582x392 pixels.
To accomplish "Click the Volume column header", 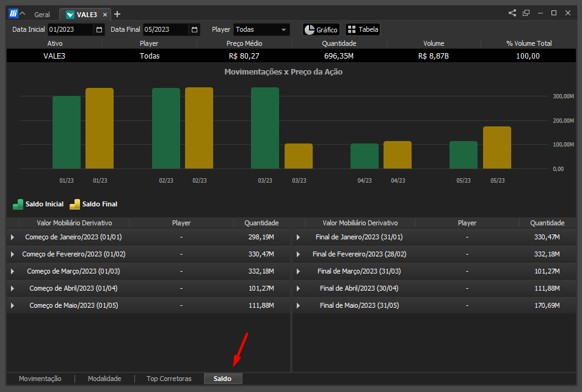I will pos(434,43).
